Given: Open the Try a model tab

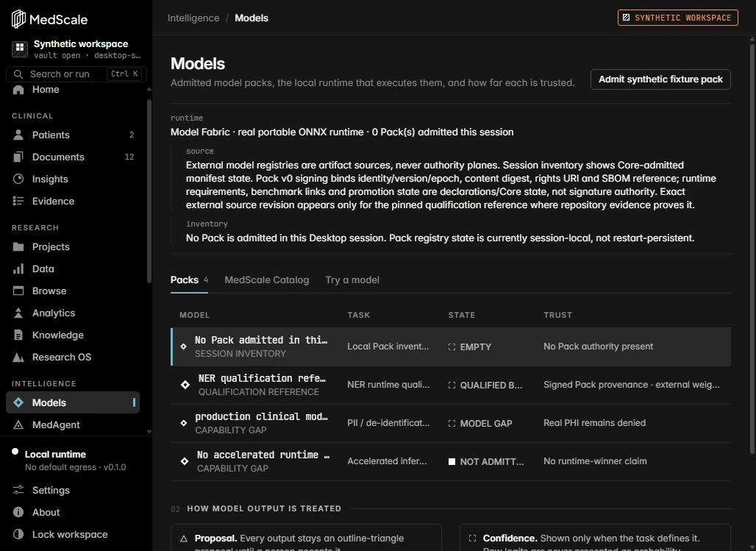Looking at the screenshot, I should 352,280.
